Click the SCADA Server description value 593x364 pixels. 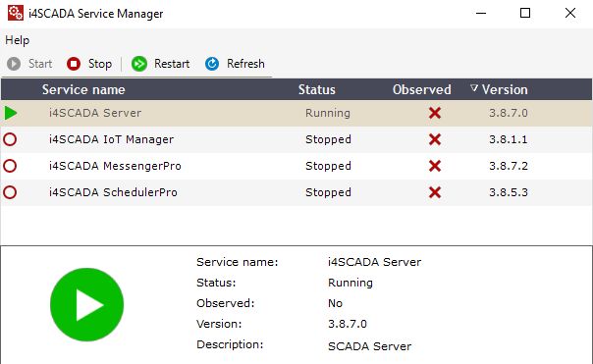pyautogui.click(x=369, y=346)
